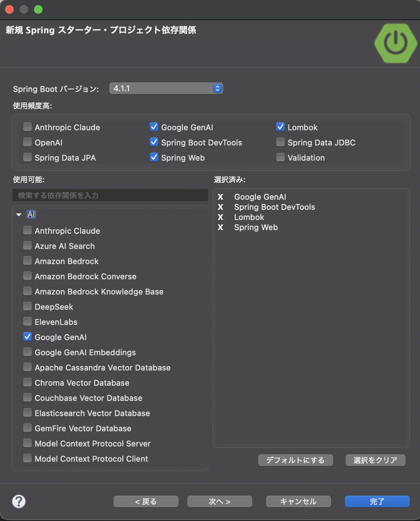Click the 選択をクリア button

coord(376,460)
